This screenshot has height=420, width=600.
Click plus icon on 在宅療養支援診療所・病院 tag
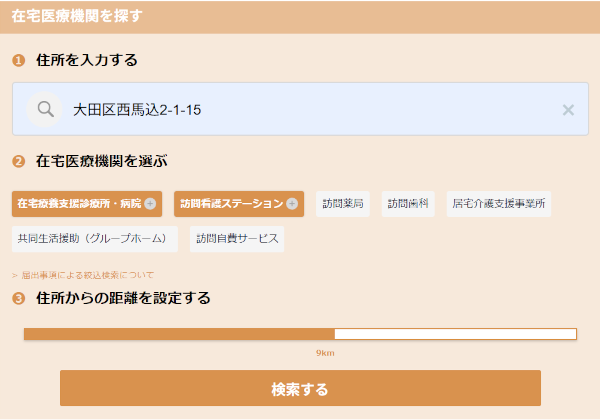pos(150,204)
